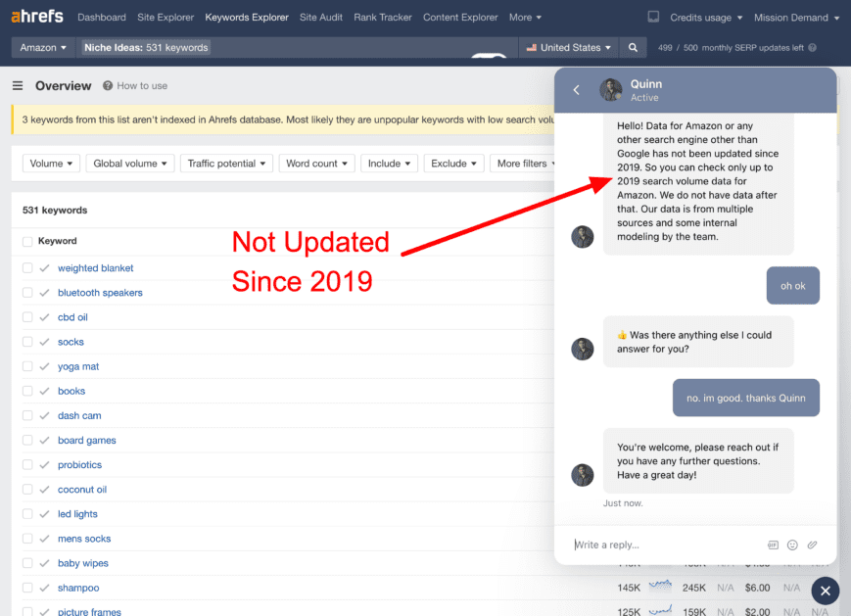
Task: Click checkmark icon next to led lights
Action: [x=44, y=514]
